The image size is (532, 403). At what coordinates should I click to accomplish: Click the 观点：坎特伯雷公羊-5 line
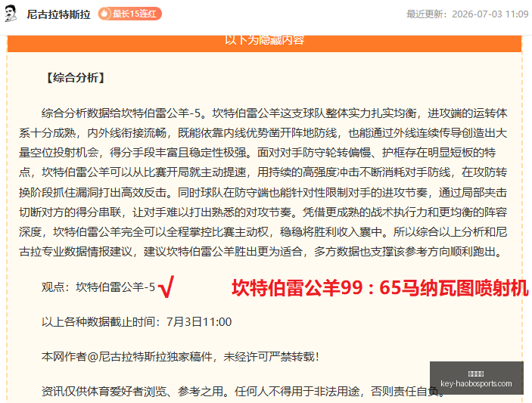[98, 287]
